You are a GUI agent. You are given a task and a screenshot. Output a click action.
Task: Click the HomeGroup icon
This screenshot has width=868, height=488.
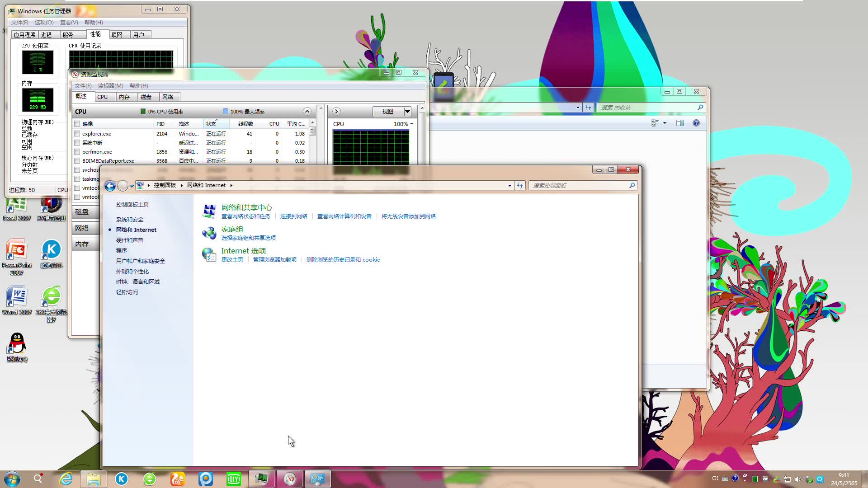point(209,233)
